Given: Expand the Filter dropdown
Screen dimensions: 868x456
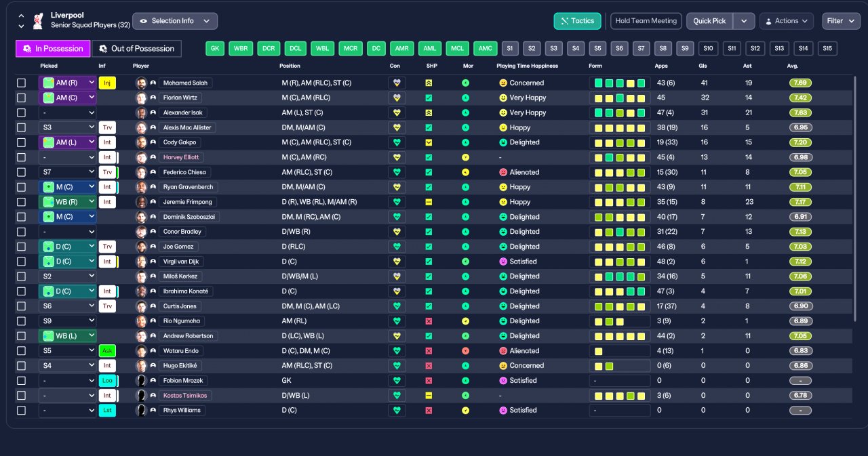Looking at the screenshot, I should pyautogui.click(x=841, y=21).
